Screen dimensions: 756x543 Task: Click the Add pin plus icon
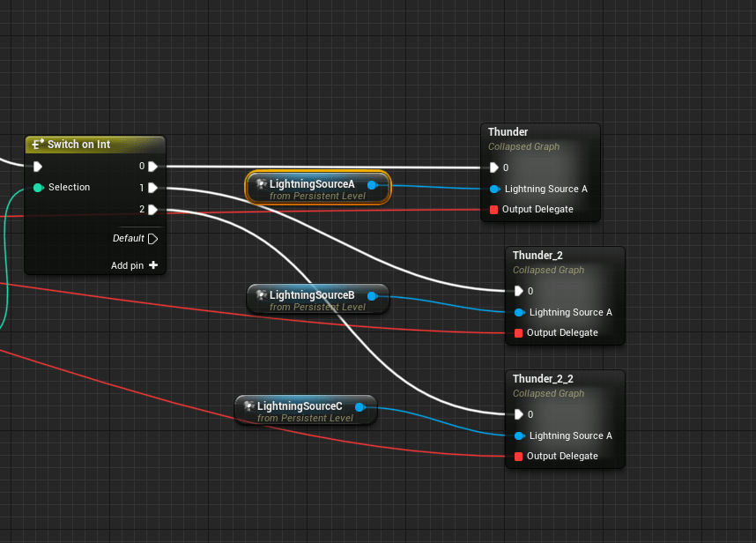[x=153, y=265]
